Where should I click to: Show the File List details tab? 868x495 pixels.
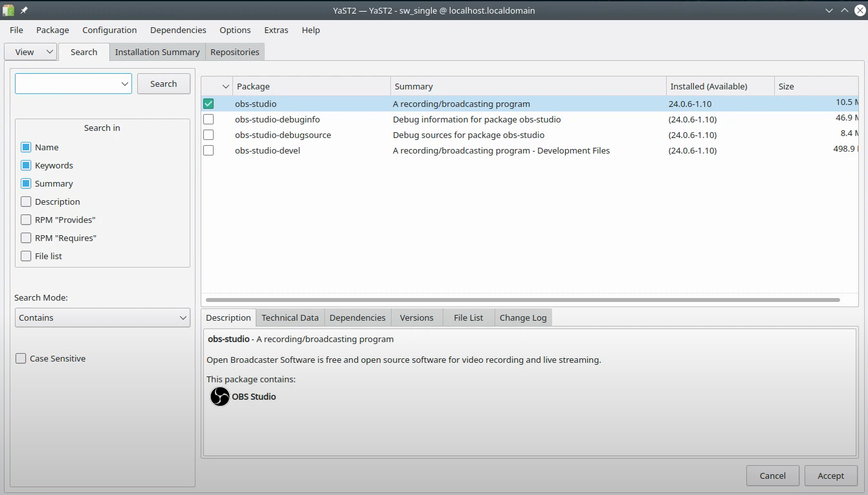[x=469, y=317]
